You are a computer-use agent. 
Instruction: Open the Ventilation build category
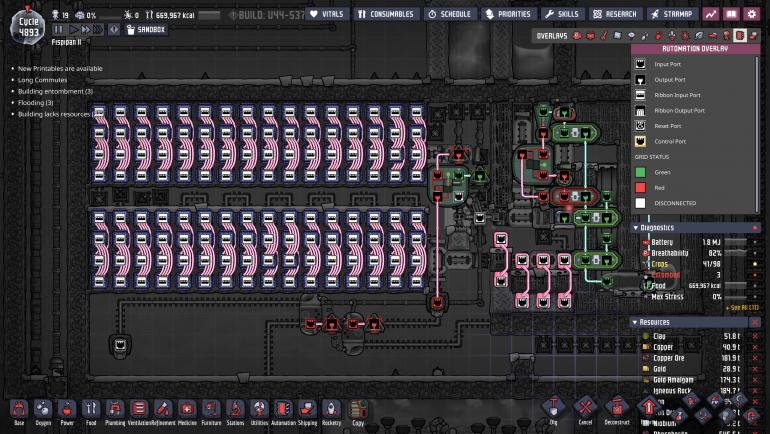pos(139,411)
